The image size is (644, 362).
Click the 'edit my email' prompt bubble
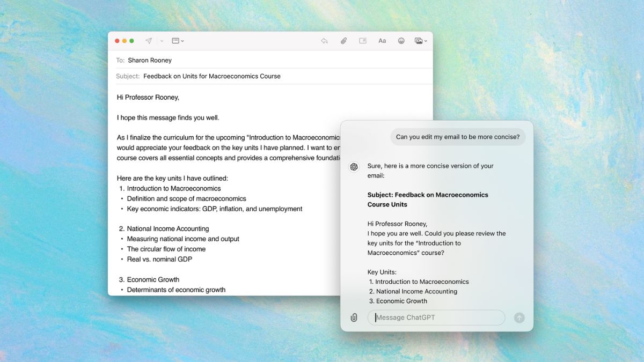tap(458, 137)
